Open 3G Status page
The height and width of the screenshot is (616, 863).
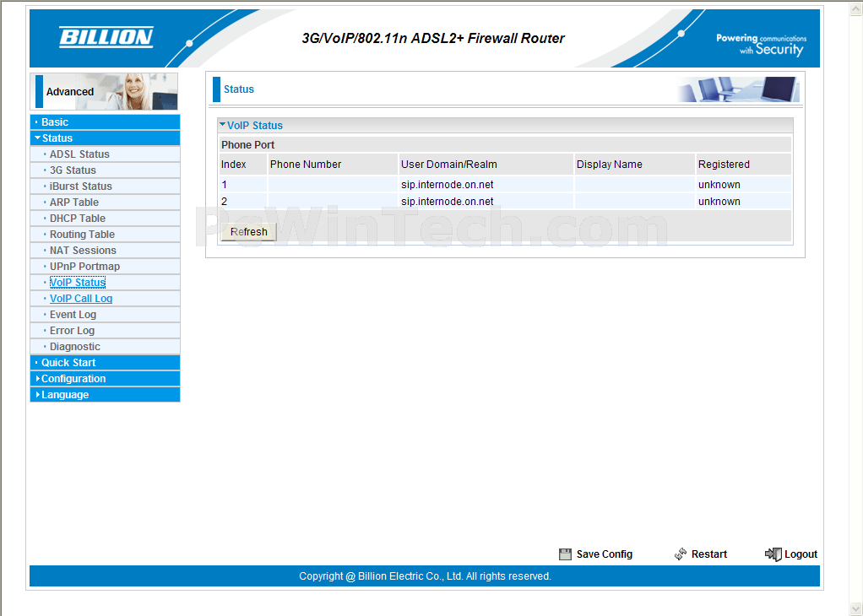[73, 170]
